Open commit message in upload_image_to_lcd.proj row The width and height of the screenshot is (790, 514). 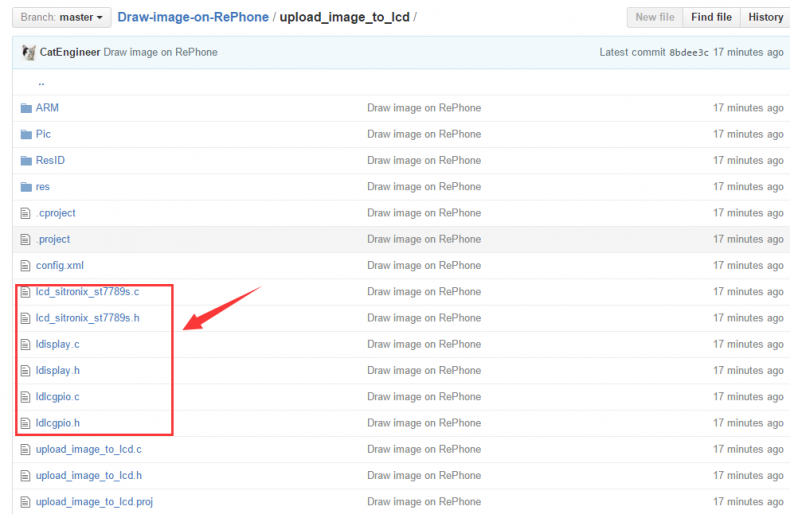pos(424,502)
